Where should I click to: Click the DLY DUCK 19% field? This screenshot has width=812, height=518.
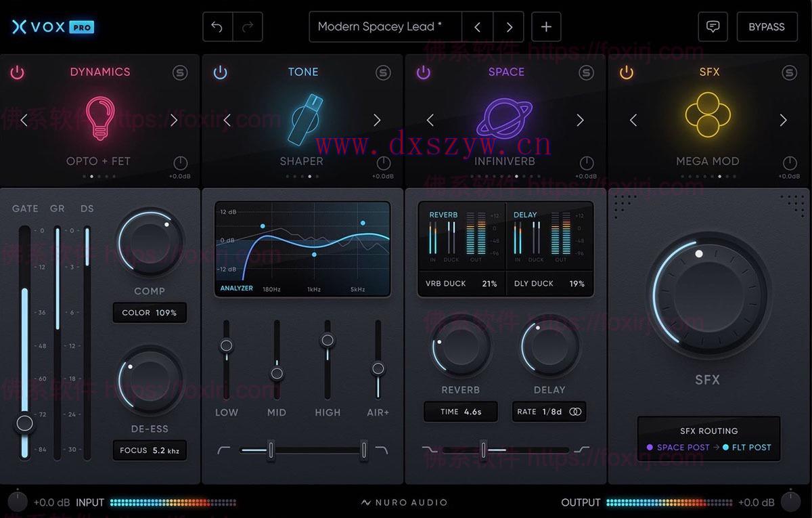(549, 284)
